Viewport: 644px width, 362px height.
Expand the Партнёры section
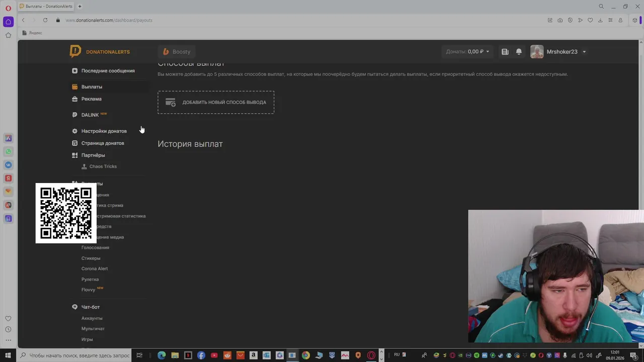tap(93, 155)
